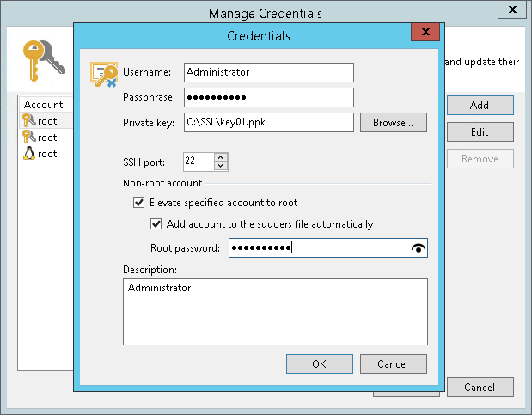Toggle Elevate specified account to root
The height and width of the screenshot is (415, 532).
click(x=138, y=204)
